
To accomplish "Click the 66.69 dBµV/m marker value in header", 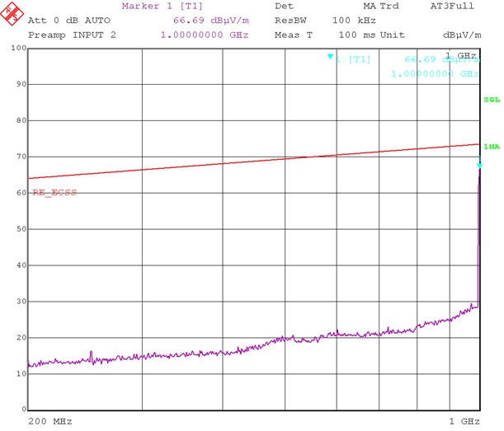I will point(211,21).
